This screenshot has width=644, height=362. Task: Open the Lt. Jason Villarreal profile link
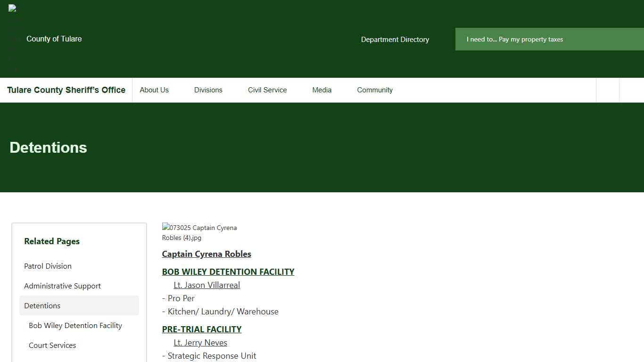pos(206,285)
